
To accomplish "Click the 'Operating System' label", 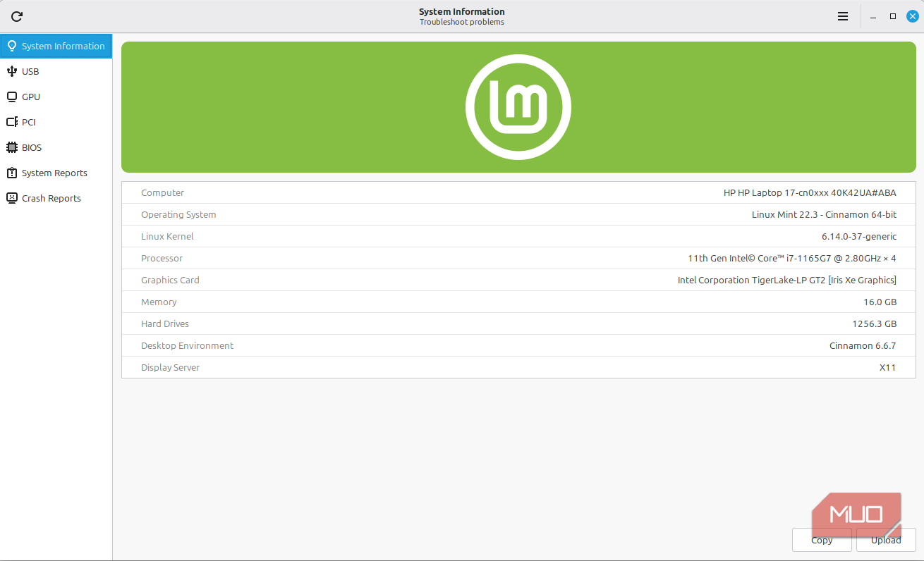I will 178,214.
